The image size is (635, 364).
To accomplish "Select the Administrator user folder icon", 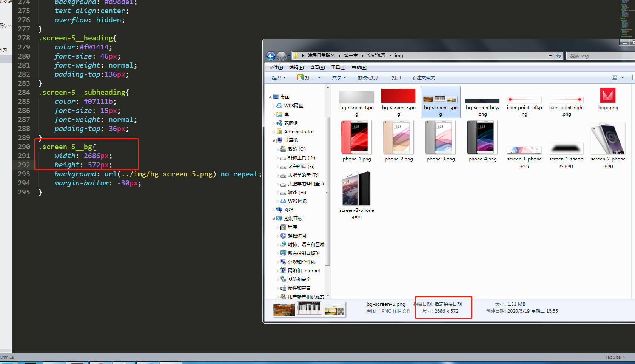I will pyautogui.click(x=279, y=132).
